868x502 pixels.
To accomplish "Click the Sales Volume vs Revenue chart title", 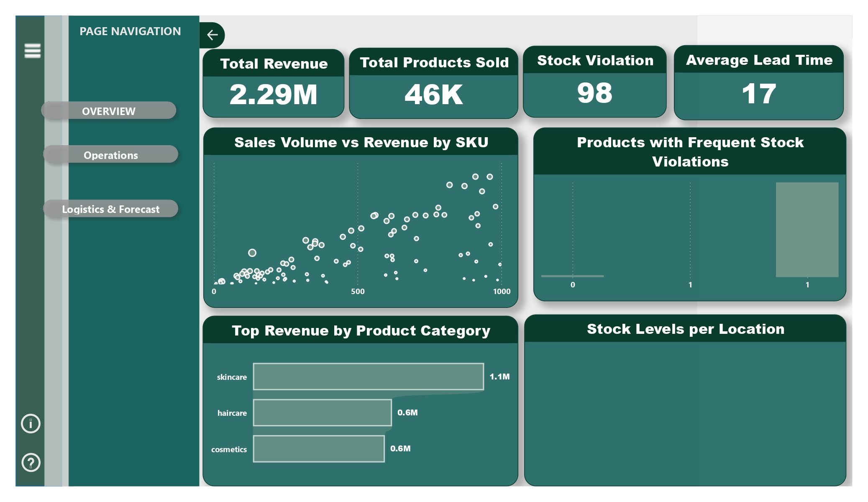I will point(361,142).
